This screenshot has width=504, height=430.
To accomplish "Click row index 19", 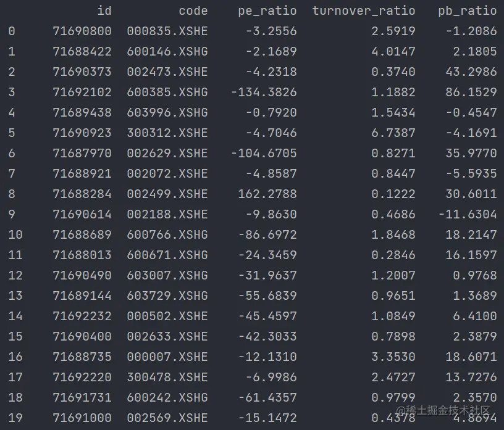I will (15, 418).
